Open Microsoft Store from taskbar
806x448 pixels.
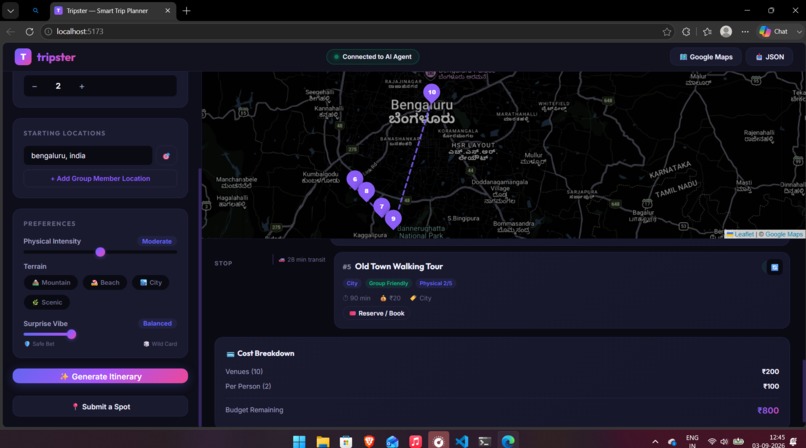345,441
